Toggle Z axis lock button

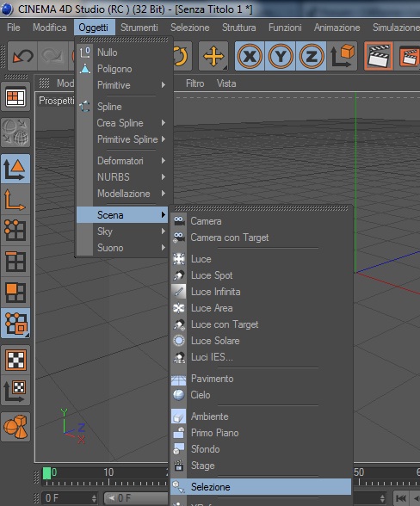(x=311, y=56)
